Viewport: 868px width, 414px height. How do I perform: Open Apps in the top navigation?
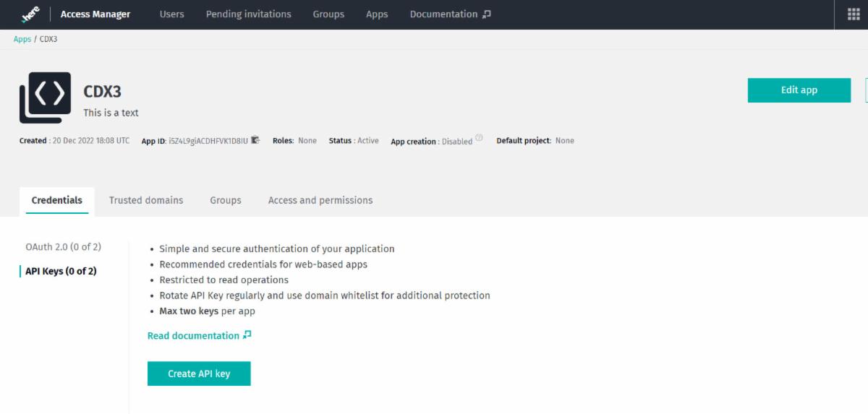[377, 14]
